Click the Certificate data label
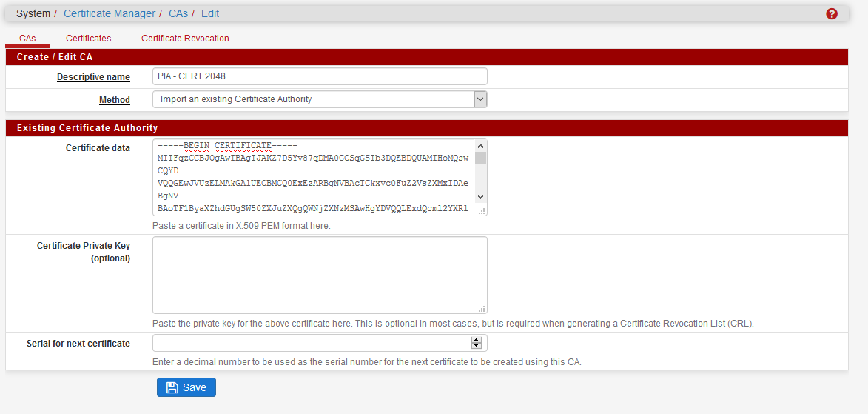This screenshot has width=868, height=414. pos(98,148)
